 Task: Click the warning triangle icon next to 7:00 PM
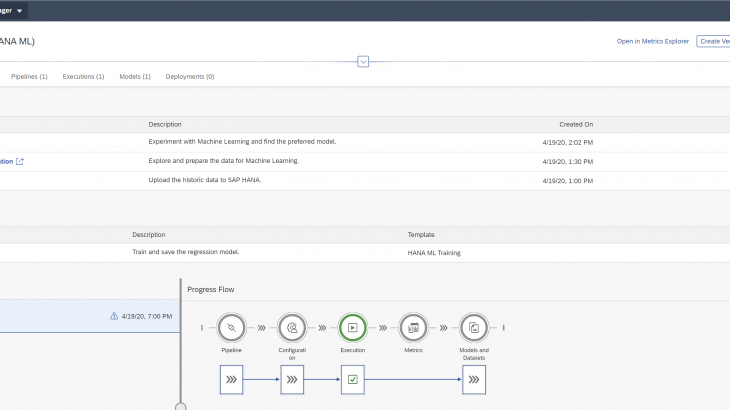point(114,316)
